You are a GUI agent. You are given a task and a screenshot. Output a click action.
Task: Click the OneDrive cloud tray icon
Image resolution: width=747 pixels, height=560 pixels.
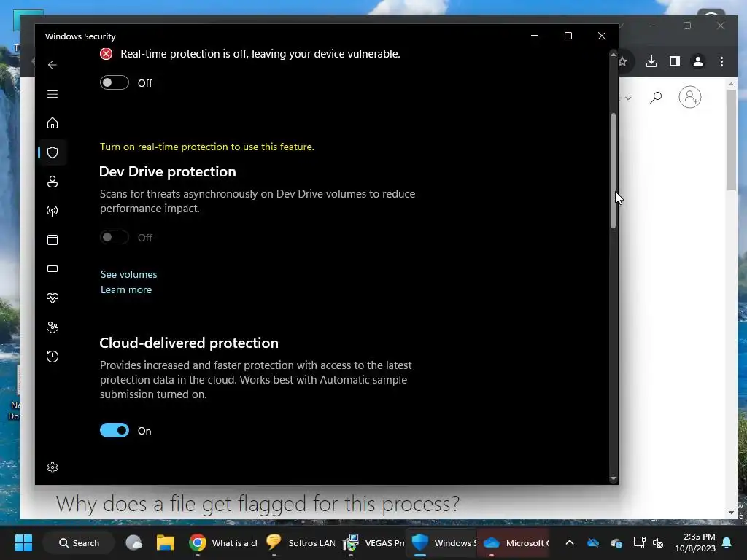pos(593,542)
